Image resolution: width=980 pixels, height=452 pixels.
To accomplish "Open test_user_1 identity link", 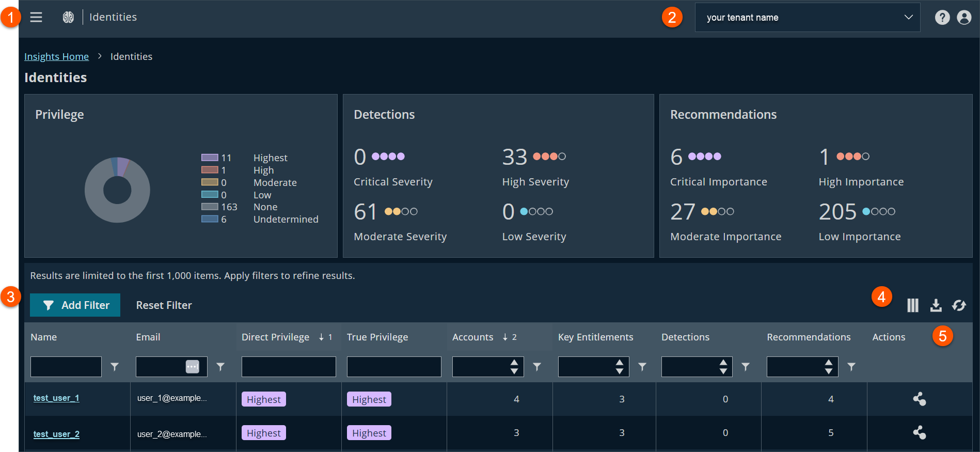I will pyautogui.click(x=56, y=398).
